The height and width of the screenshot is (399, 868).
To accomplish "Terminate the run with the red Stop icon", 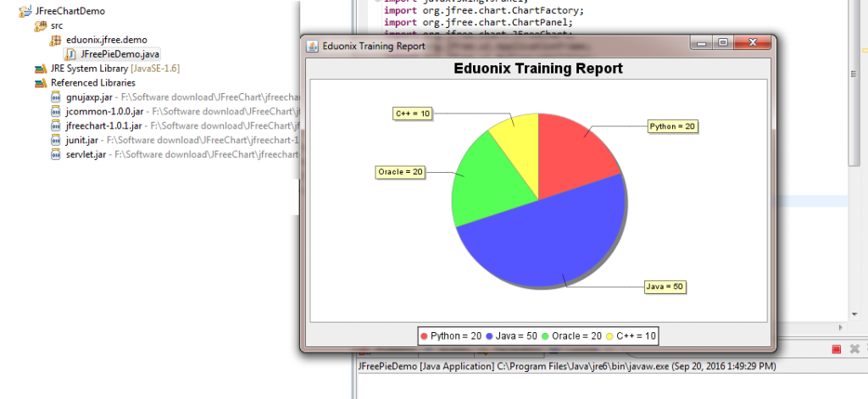I will pyautogui.click(x=837, y=349).
